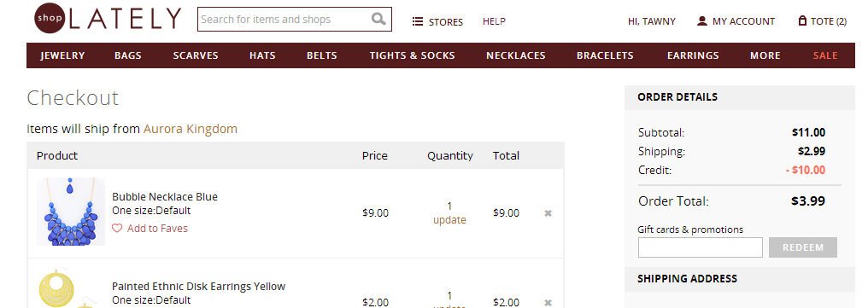Remove Painted Ethnic Disk Earrings with X
Viewport: 868px width, 308px height.
(548, 303)
